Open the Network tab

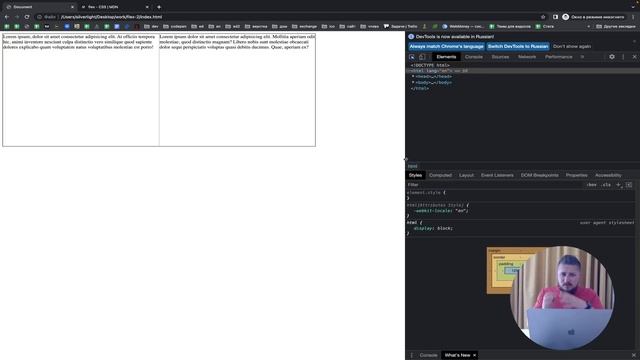tap(527, 57)
